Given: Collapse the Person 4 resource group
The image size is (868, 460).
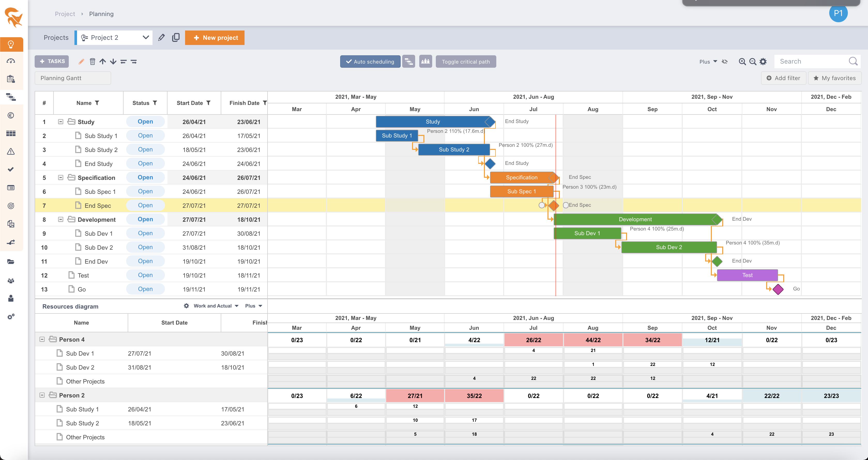Looking at the screenshot, I should (42, 339).
